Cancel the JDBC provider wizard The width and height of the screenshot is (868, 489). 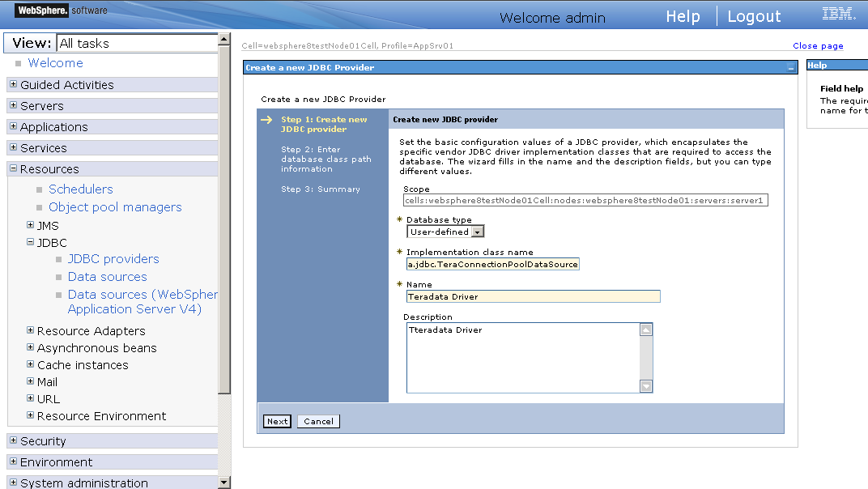point(317,421)
